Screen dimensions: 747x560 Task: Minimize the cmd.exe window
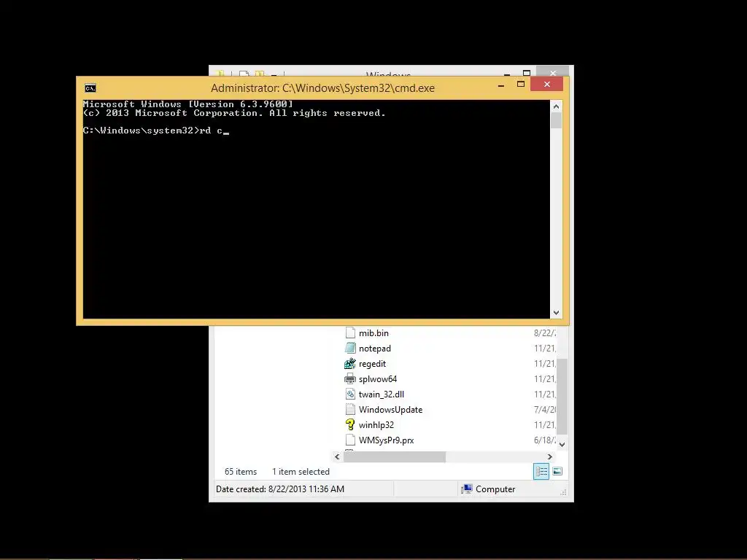(501, 85)
